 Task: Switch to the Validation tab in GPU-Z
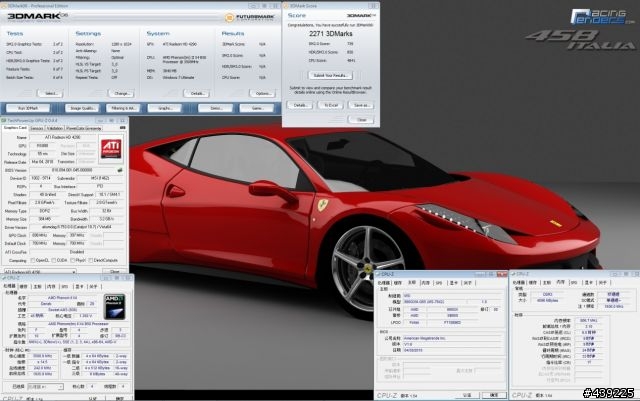(x=55, y=128)
